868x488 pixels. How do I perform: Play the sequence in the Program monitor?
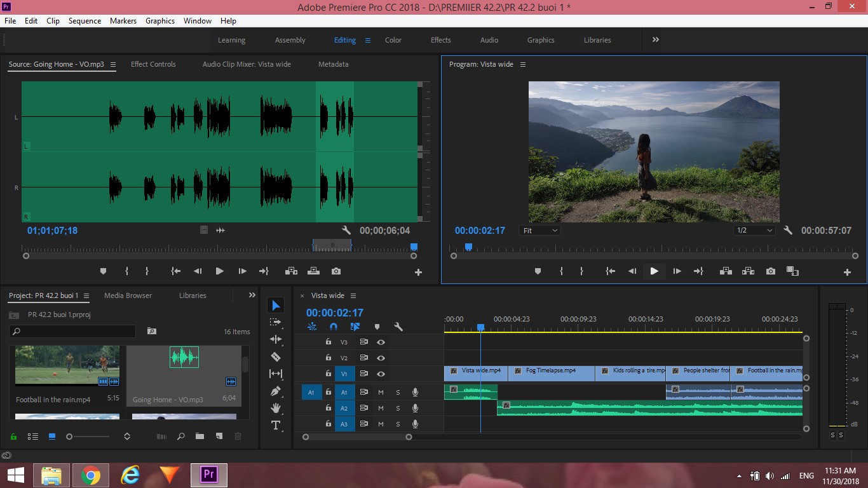(x=654, y=271)
